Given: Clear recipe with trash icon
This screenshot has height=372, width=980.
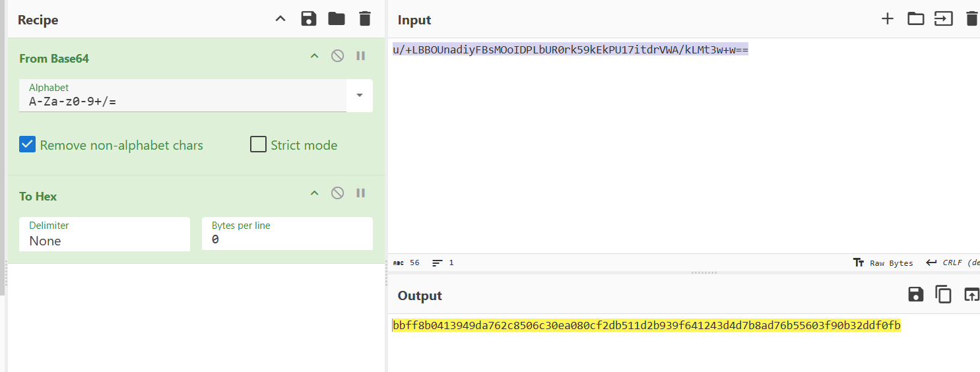Looking at the screenshot, I should pos(365,19).
